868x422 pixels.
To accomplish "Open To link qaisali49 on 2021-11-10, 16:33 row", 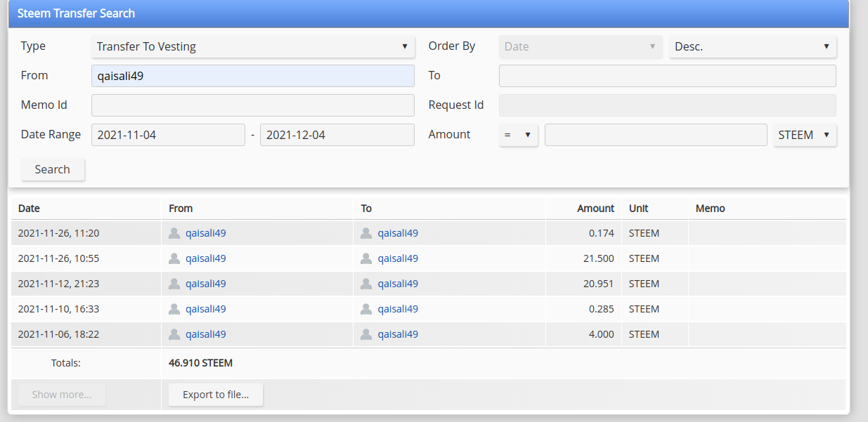I will coord(398,309).
